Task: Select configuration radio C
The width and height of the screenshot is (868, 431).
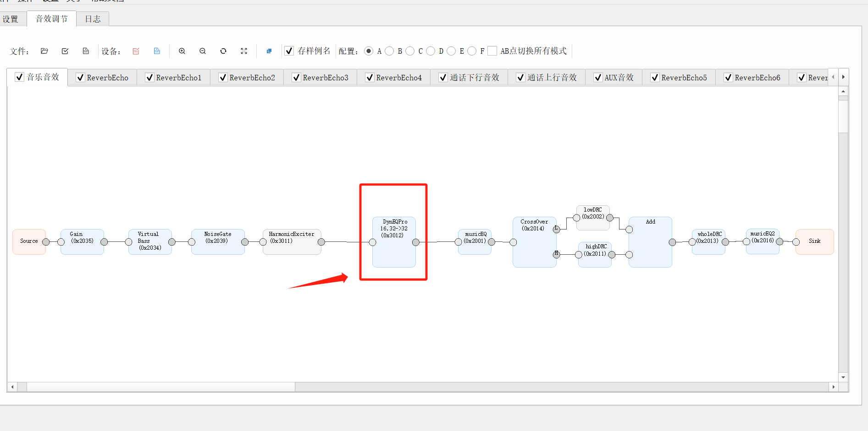Action: 410,51
